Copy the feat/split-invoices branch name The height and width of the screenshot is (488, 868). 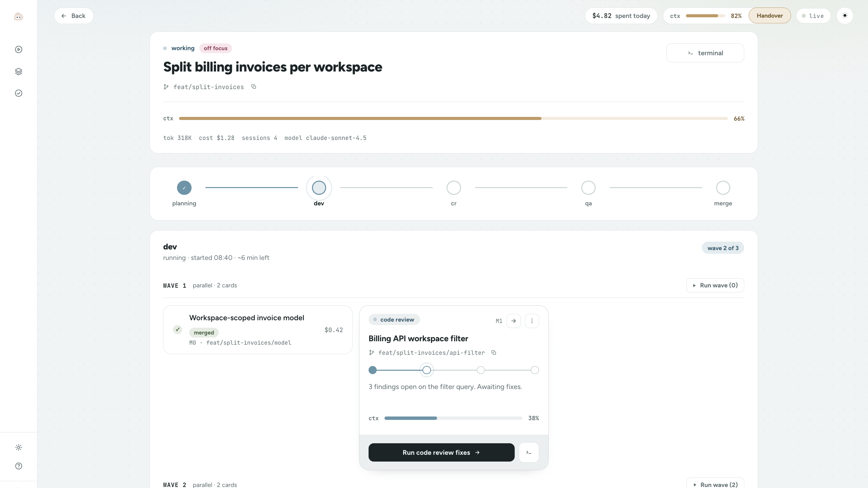254,87
